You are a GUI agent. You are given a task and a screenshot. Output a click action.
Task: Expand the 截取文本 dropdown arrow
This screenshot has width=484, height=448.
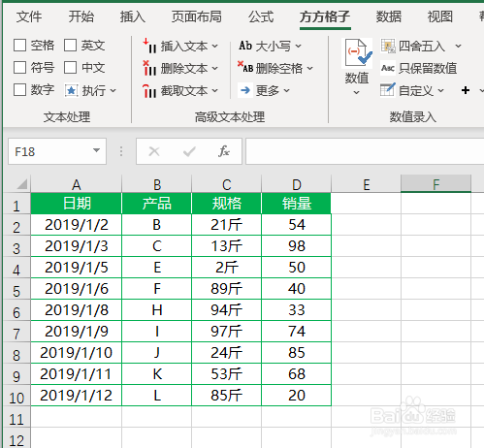(x=215, y=91)
